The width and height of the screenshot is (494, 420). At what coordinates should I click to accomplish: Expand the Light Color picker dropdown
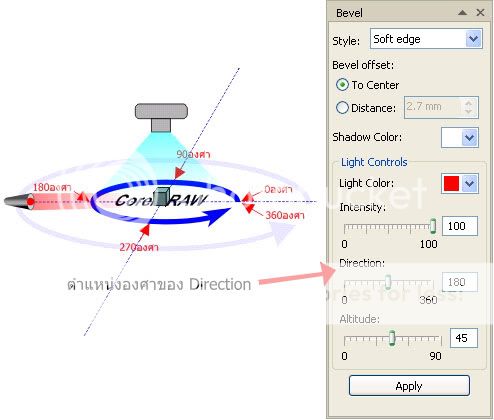pyautogui.click(x=469, y=183)
